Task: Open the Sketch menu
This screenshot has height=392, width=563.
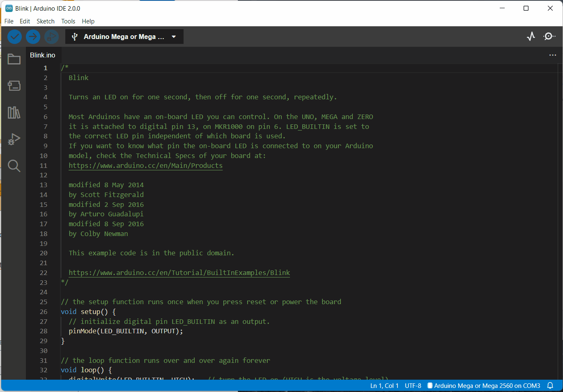Action: [46, 21]
